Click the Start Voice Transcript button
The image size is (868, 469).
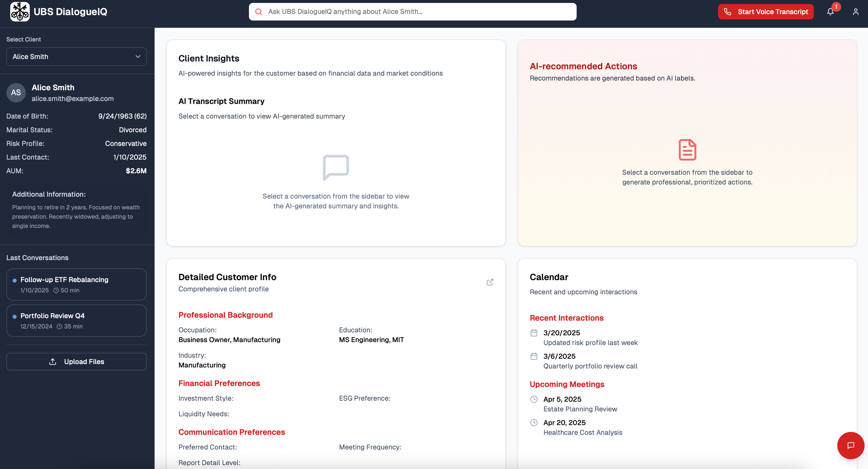tap(766, 11)
